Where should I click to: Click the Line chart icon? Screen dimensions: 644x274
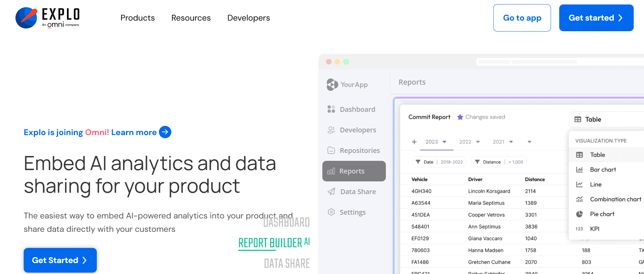pyautogui.click(x=579, y=184)
